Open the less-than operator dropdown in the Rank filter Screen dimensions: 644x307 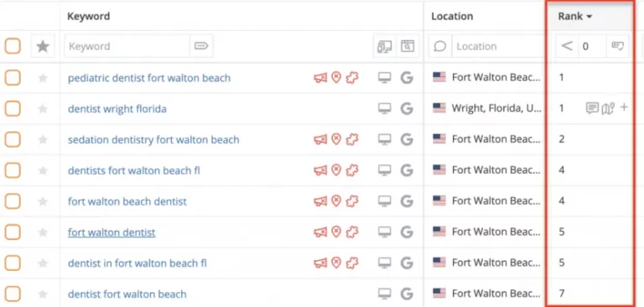(567, 46)
